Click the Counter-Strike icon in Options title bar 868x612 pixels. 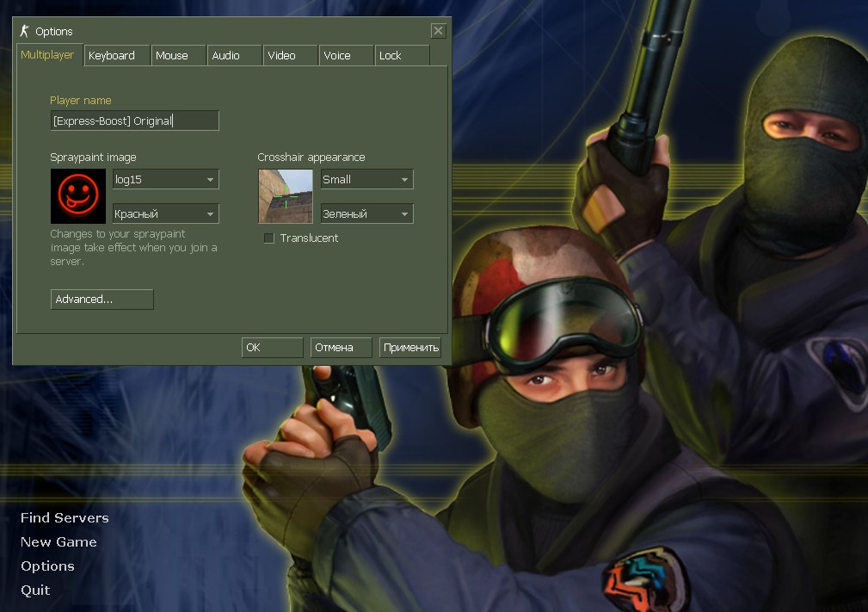click(24, 31)
